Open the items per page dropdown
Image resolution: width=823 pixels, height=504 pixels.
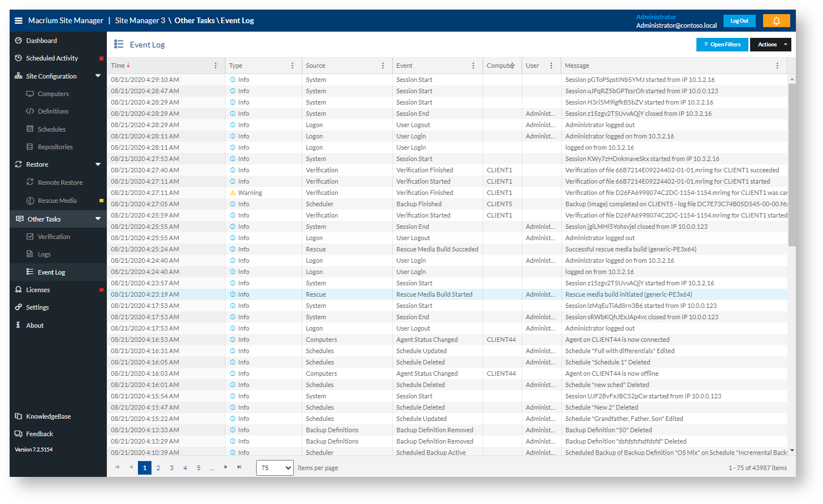point(275,468)
